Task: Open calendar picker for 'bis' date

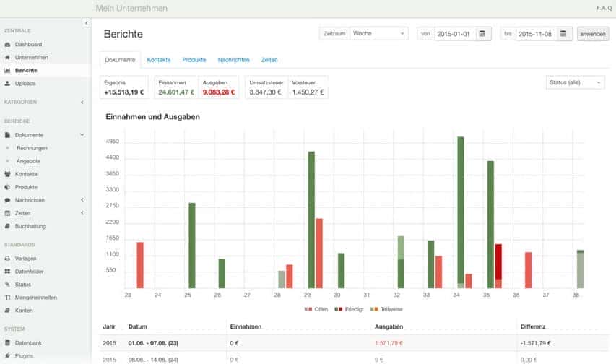Action: [564, 33]
